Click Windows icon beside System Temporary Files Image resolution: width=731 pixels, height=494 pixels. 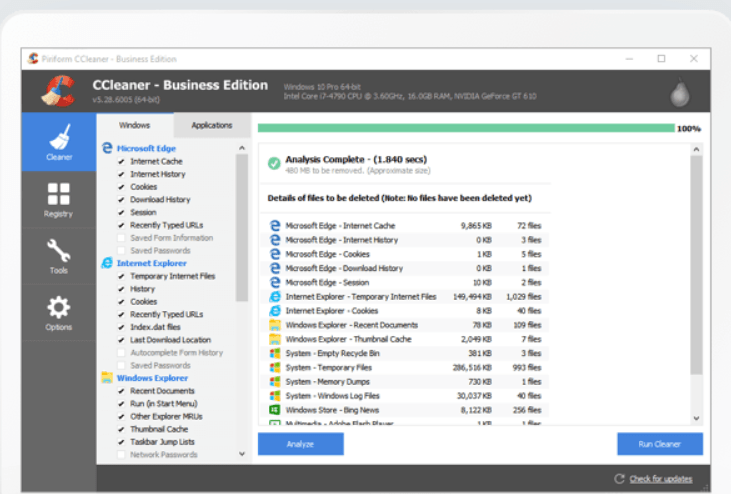pyautogui.click(x=275, y=367)
